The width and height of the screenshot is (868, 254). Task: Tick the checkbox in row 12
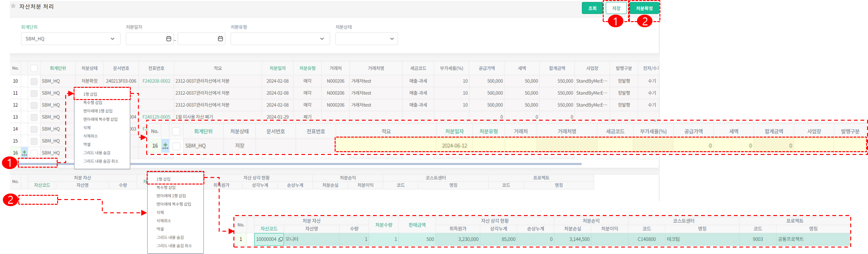click(x=34, y=105)
